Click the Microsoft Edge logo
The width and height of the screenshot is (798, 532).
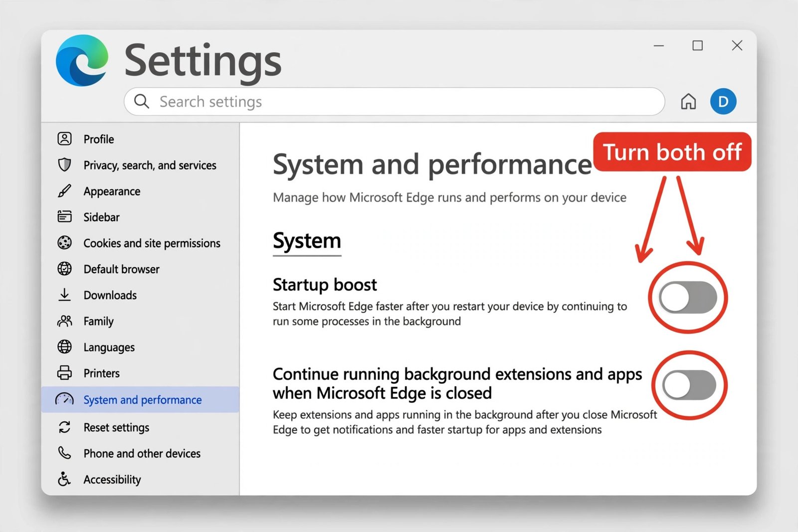pos(82,60)
